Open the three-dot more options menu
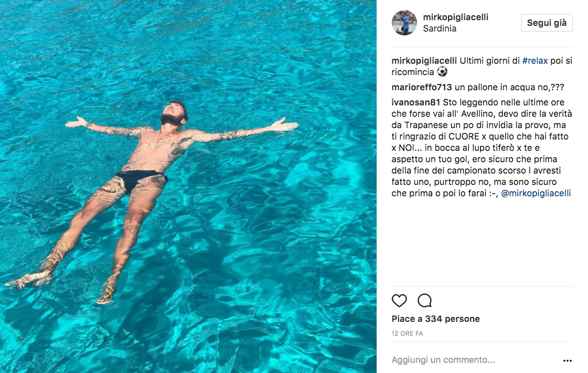Image resolution: width=588 pixels, height=373 pixels. [x=567, y=360]
